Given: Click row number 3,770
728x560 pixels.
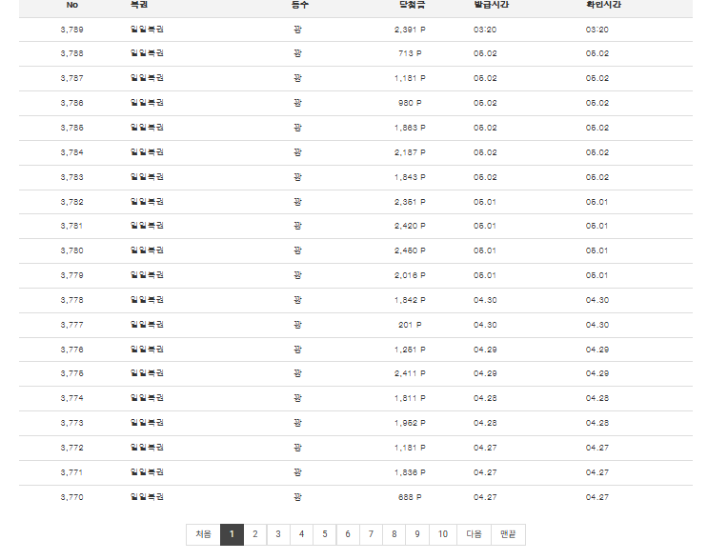Looking at the screenshot, I should click(x=72, y=497).
